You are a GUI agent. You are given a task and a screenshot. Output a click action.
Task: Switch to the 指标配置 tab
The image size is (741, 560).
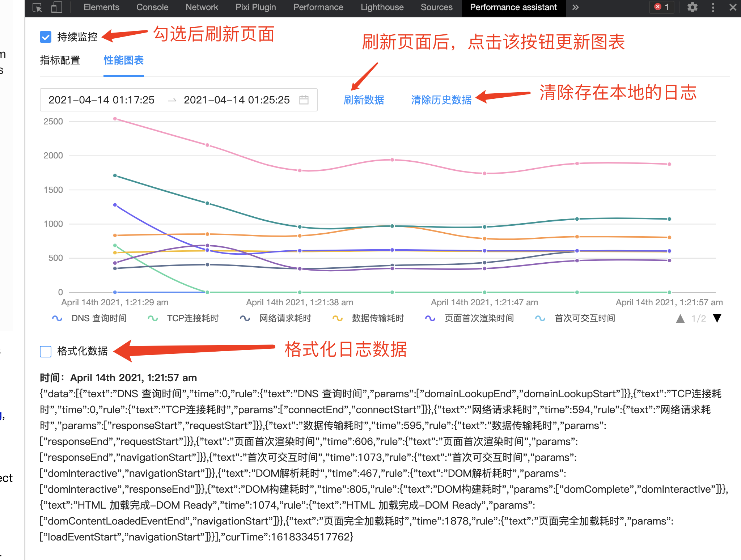point(60,60)
